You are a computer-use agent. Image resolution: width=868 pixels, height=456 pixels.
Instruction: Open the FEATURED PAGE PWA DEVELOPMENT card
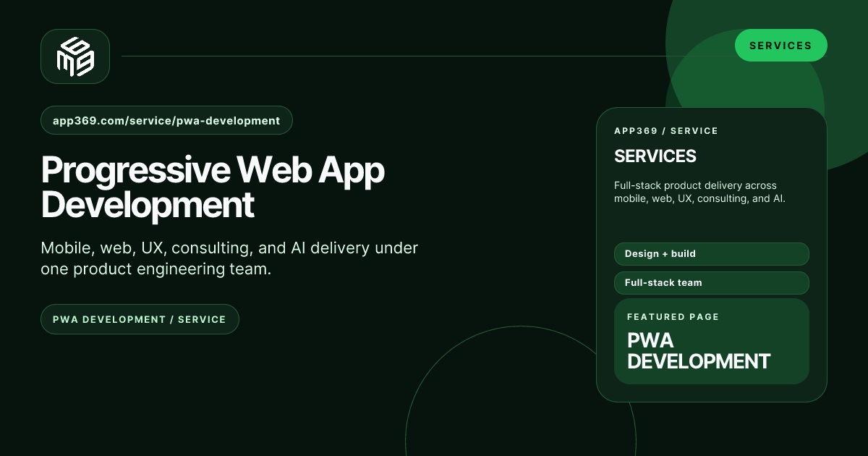click(711, 342)
